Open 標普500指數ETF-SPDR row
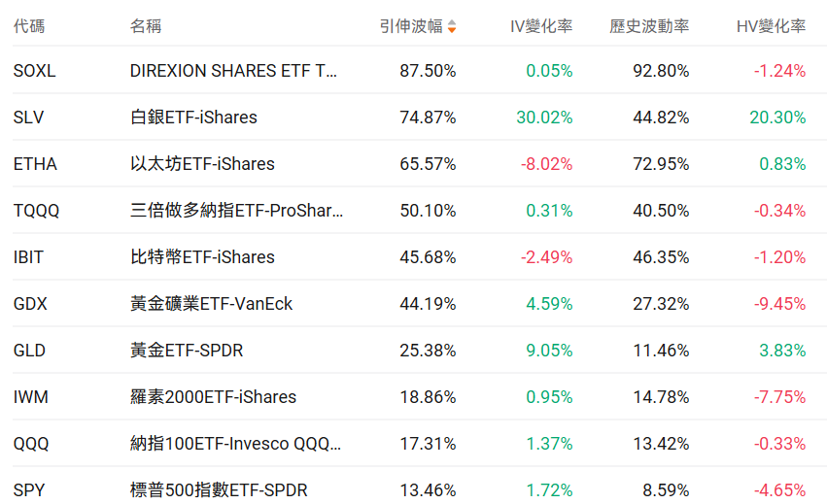 219,490
